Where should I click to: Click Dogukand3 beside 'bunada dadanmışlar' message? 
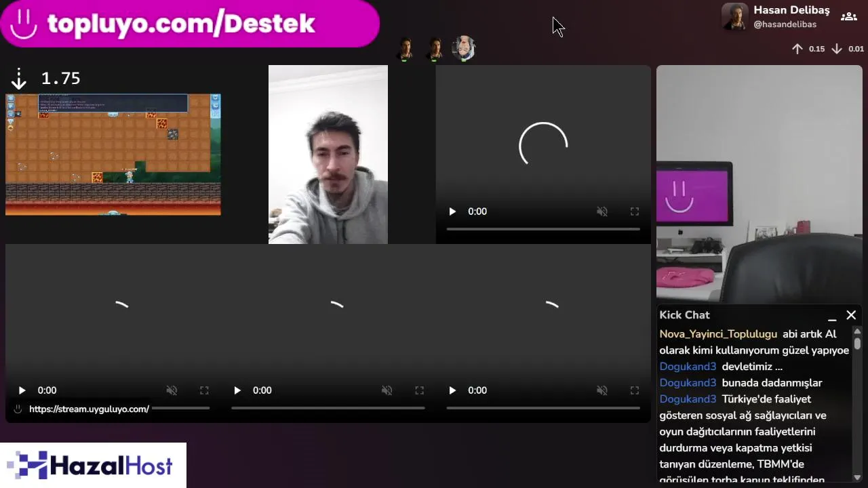tap(688, 383)
